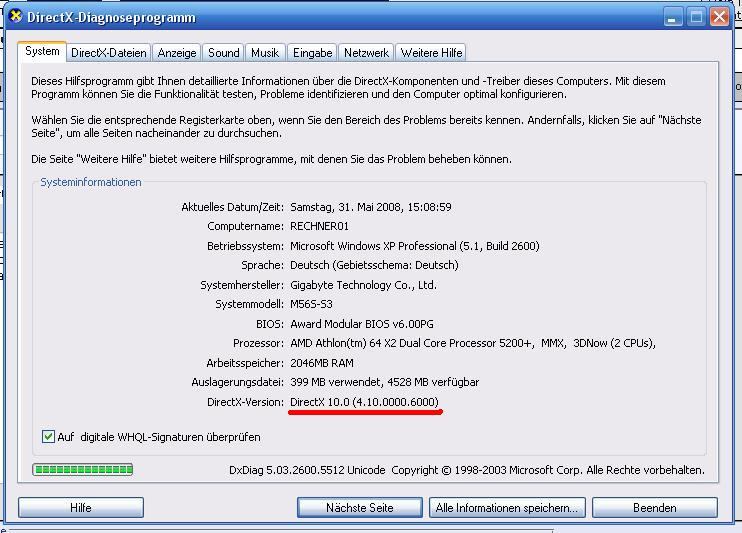
Task: Click the Auslagerungsdatei label
Action: 238,382
